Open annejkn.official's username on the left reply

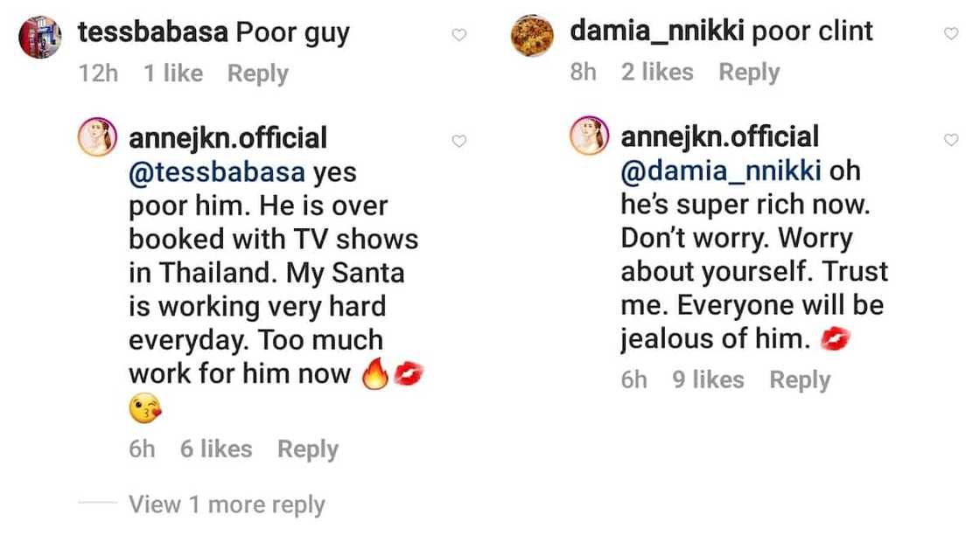(x=228, y=137)
